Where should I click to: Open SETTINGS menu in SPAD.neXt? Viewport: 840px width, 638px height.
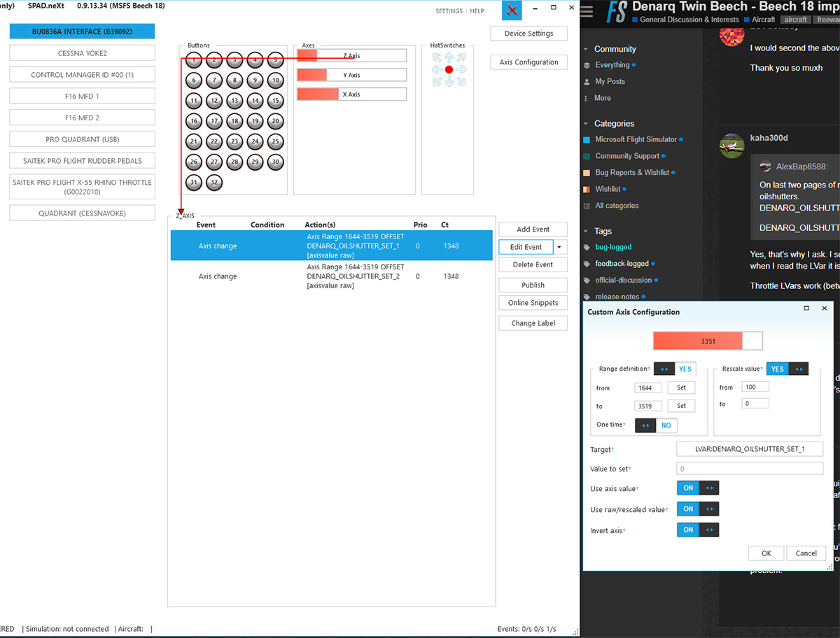click(449, 11)
